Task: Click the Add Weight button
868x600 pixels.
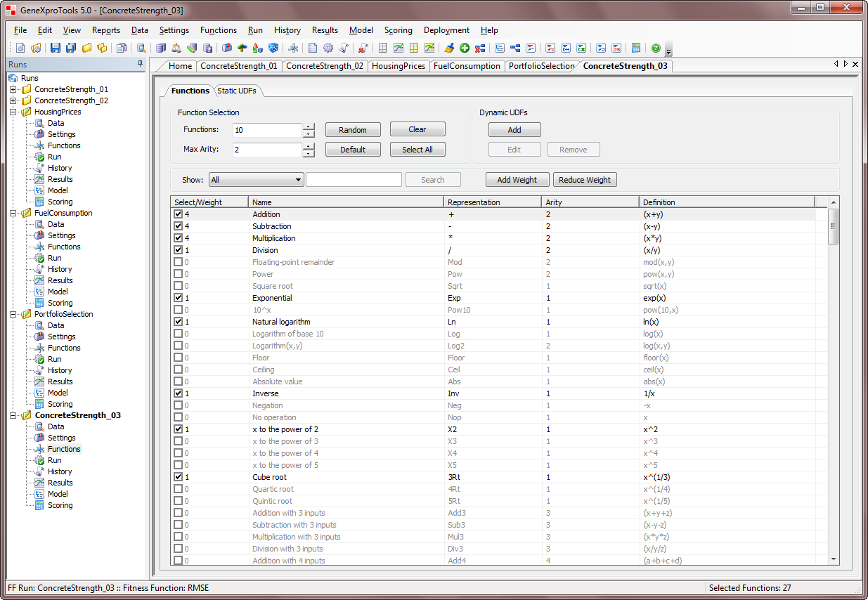Action: [x=517, y=180]
